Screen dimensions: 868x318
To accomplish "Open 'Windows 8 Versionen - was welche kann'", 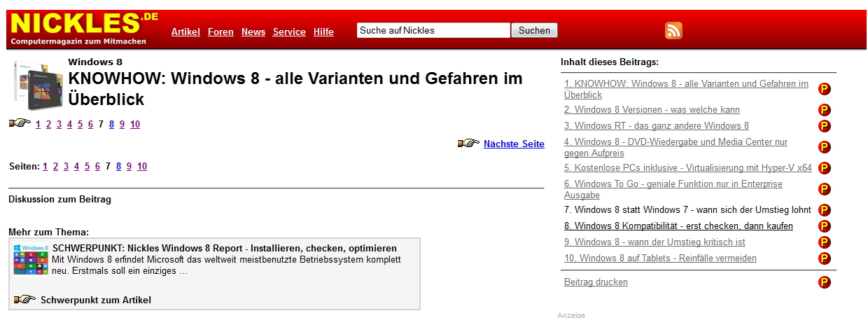I will (x=652, y=109).
